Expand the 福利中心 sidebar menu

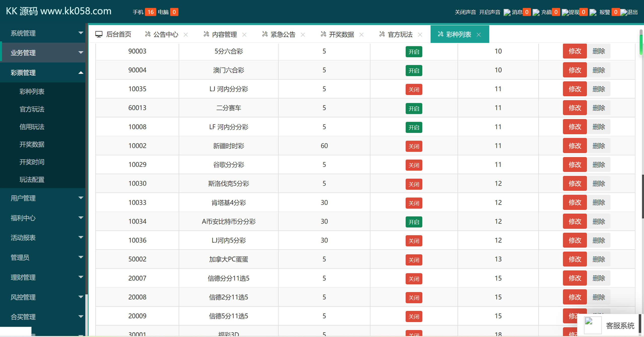(x=43, y=218)
